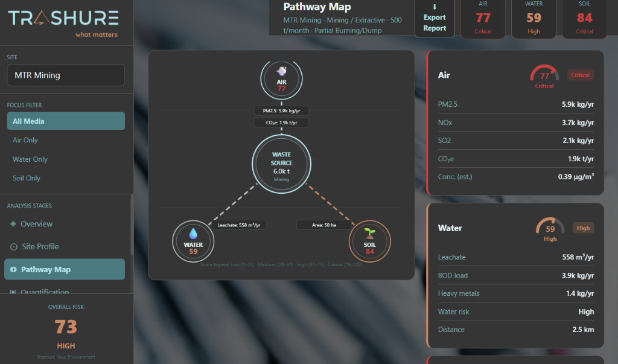Select the Soil Only filter
This screenshot has width=618, height=364.
[x=66, y=178]
